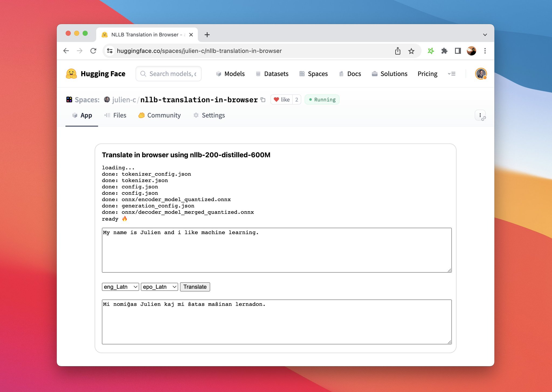Open the Pricing page
552x392 pixels.
click(x=427, y=74)
